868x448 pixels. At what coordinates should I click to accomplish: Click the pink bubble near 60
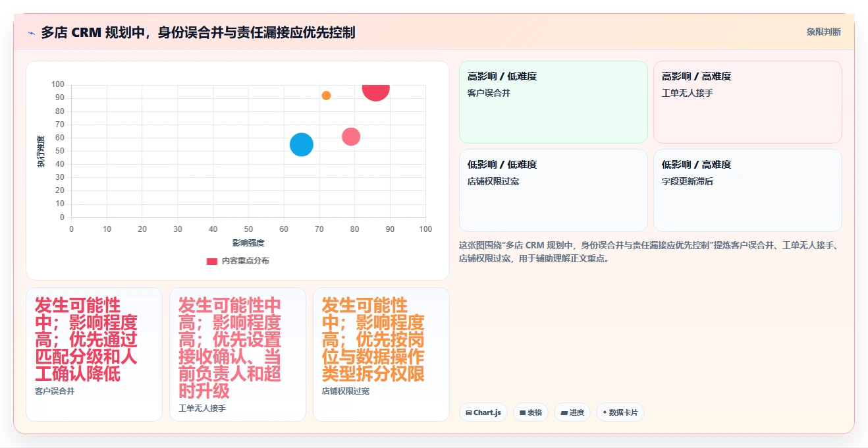click(x=351, y=136)
